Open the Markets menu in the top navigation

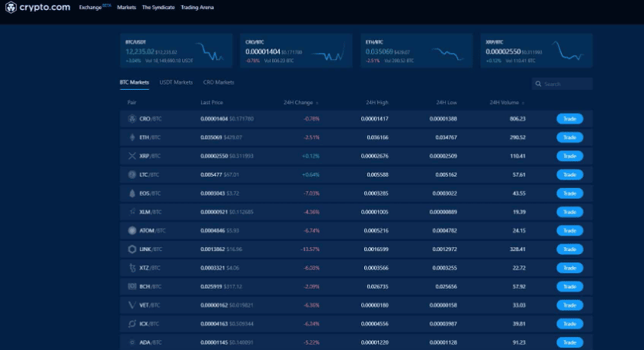[x=127, y=8]
